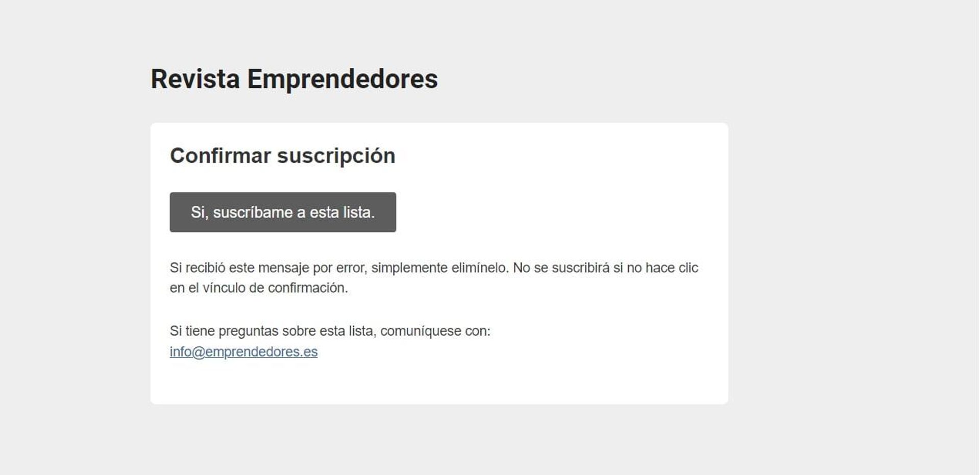Click the text "comuníquese con:"

pyautogui.click(x=435, y=331)
